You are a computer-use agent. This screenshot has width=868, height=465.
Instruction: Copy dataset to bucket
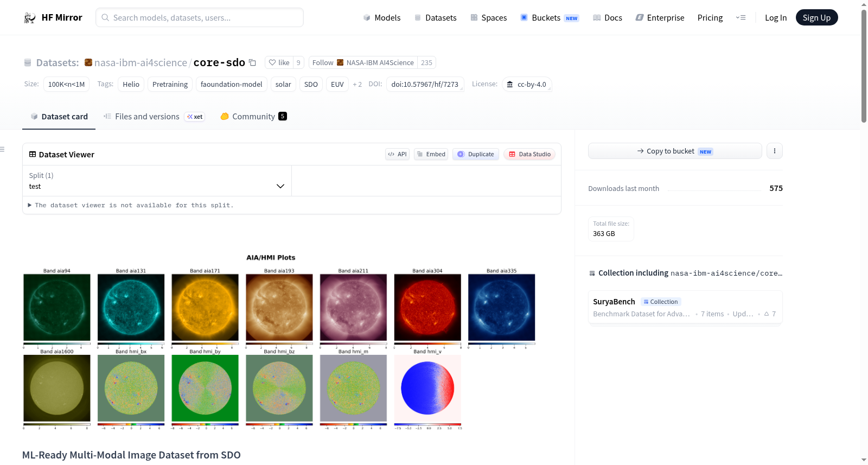(675, 151)
